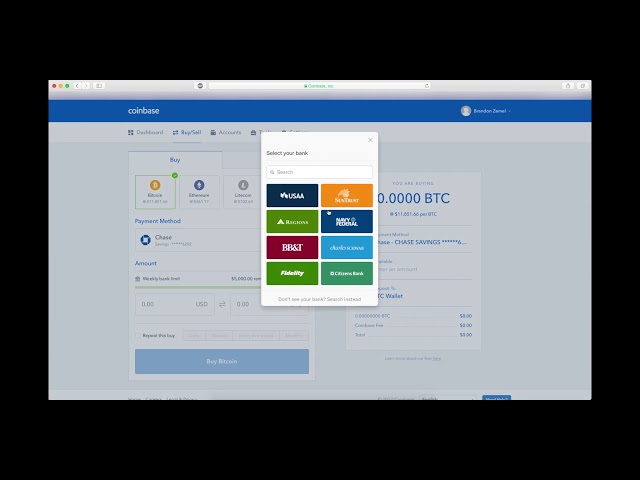
Task: Select the Litecoin currency option
Action: click(243, 192)
